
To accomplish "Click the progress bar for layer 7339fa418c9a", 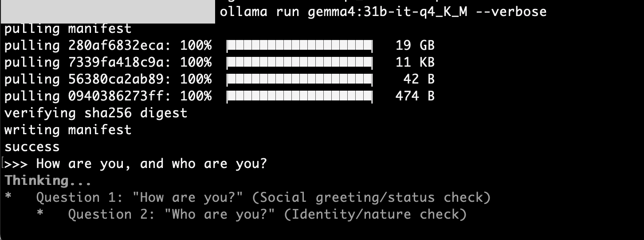I will coord(300,63).
